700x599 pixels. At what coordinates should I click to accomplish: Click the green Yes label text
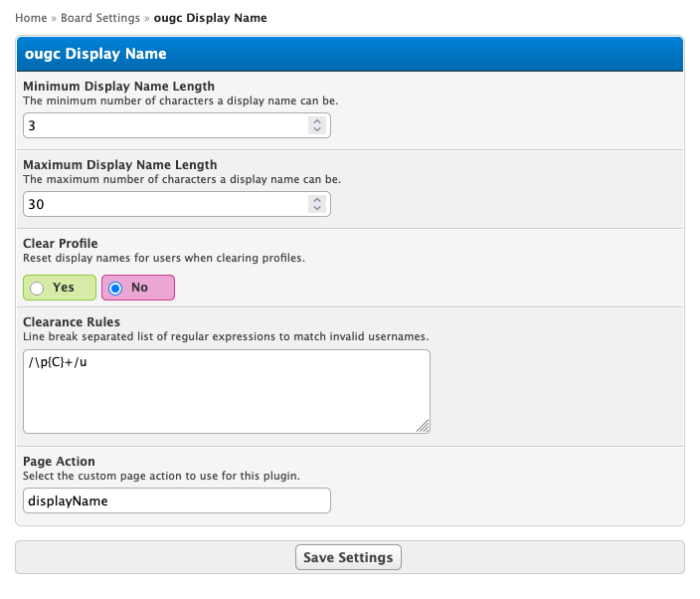coord(64,288)
